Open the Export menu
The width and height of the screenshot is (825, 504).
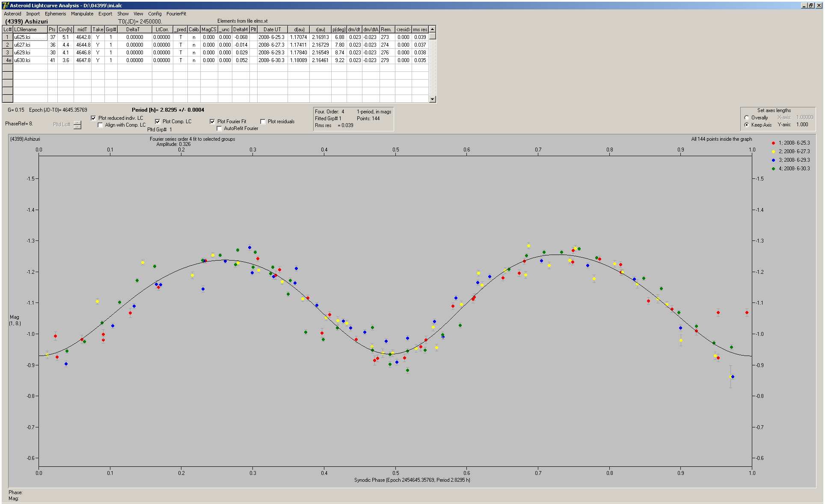coord(105,14)
